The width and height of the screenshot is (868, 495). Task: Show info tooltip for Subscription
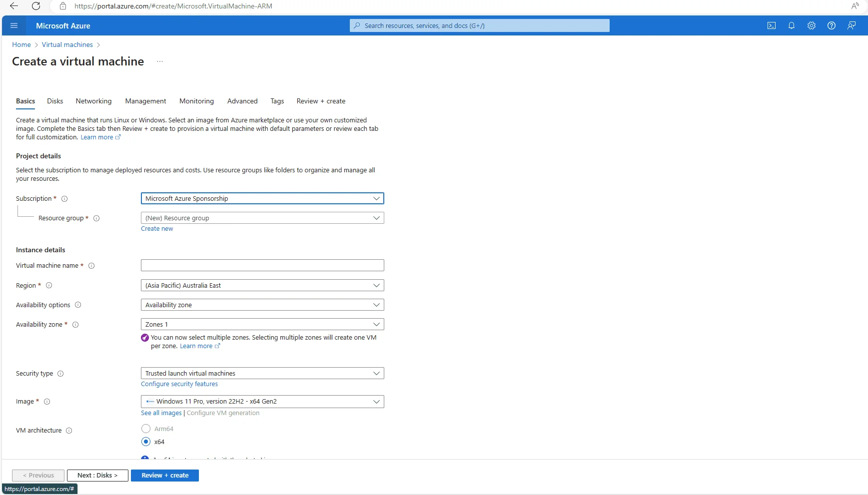(64, 199)
